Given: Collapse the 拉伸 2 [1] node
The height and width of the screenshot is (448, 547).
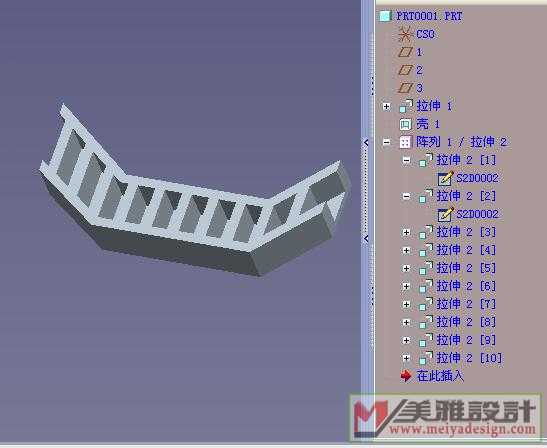Looking at the screenshot, I should click(x=406, y=160).
